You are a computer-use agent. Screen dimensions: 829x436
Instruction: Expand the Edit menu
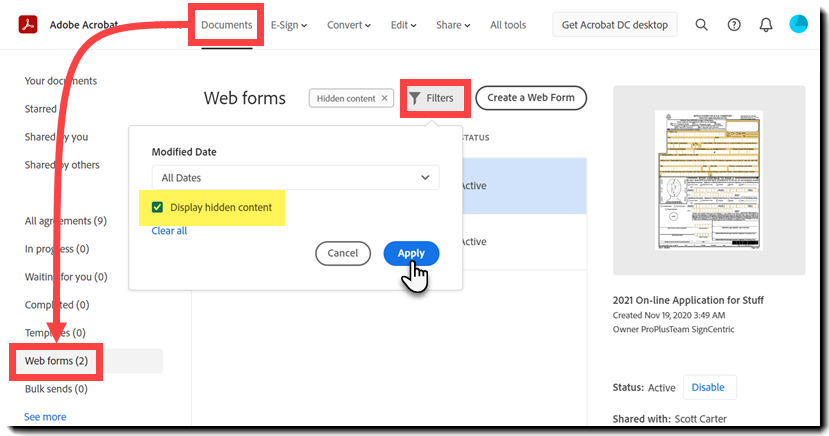[403, 25]
